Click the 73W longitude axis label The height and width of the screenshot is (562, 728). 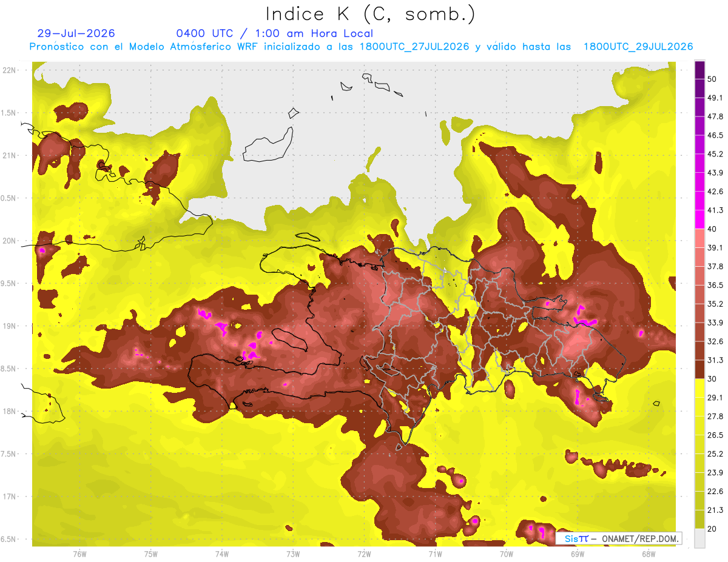click(x=293, y=554)
